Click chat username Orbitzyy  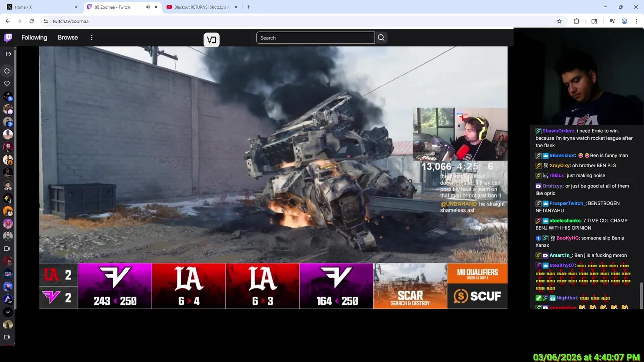coord(552,186)
